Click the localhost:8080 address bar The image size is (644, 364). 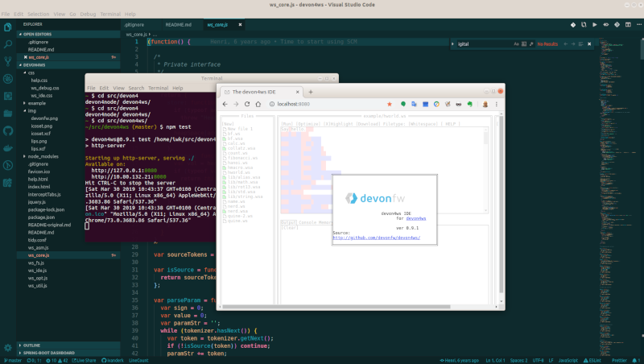(327, 105)
